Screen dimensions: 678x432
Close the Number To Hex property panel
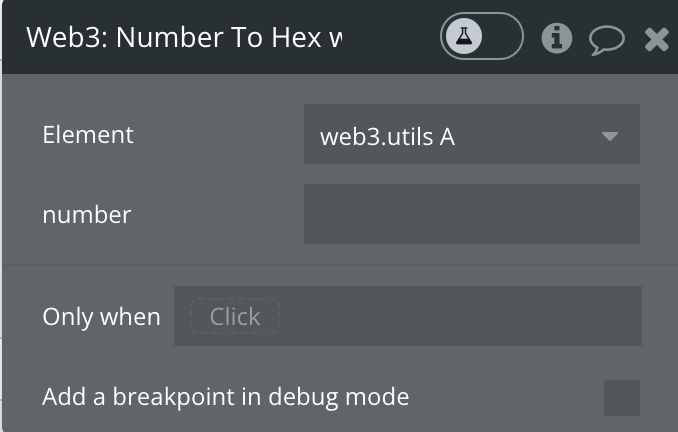[656, 39]
